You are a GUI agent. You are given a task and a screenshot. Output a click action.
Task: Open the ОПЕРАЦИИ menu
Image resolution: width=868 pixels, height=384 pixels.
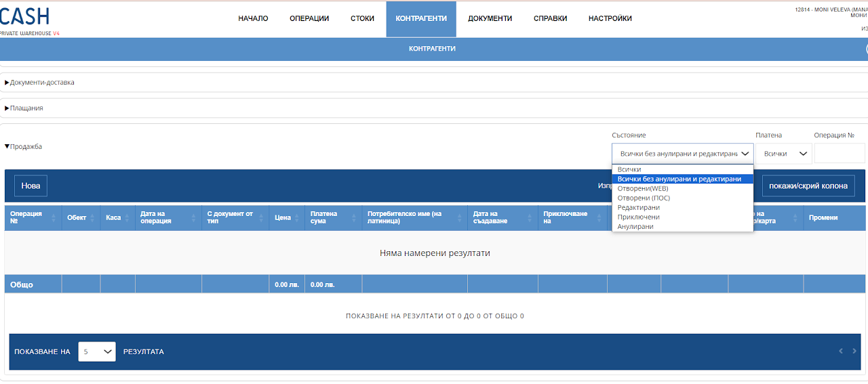[309, 18]
